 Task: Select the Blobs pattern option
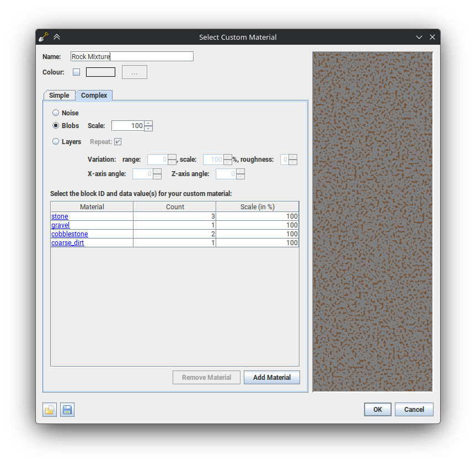[x=56, y=125]
